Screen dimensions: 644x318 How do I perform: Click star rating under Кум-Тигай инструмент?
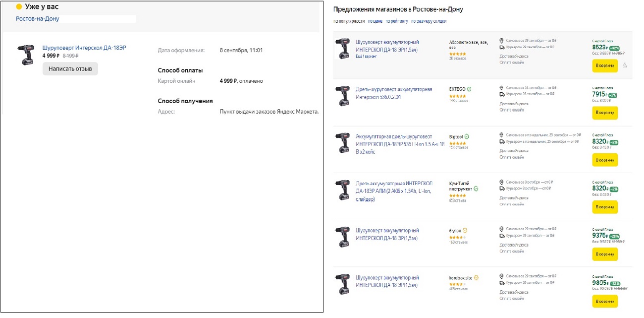[x=457, y=195]
